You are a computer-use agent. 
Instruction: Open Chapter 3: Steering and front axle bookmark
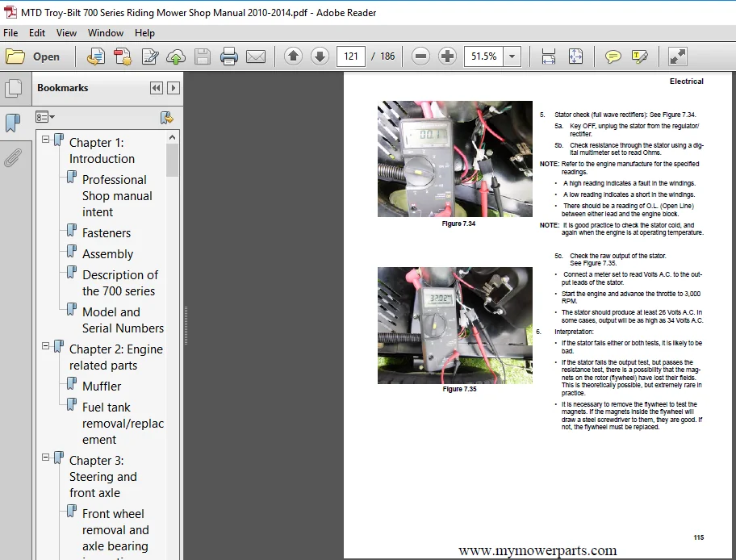(102, 476)
